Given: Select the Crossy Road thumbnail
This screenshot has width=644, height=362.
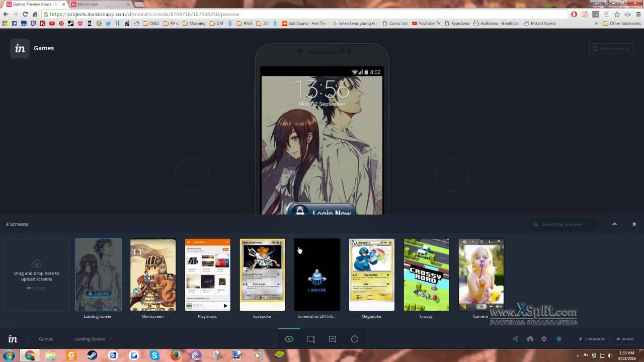Looking at the screenshot, I should point(426,275).
